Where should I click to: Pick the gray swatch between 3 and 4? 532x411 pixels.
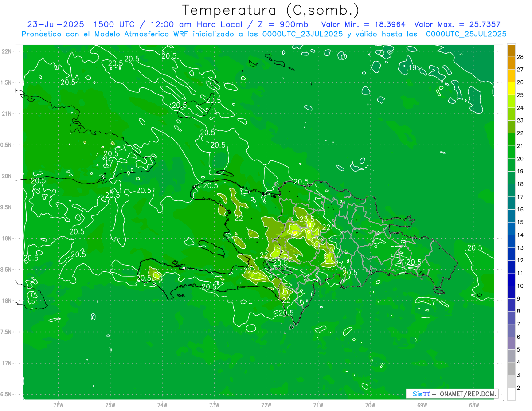pyautogui.click(x=511, y=368)
